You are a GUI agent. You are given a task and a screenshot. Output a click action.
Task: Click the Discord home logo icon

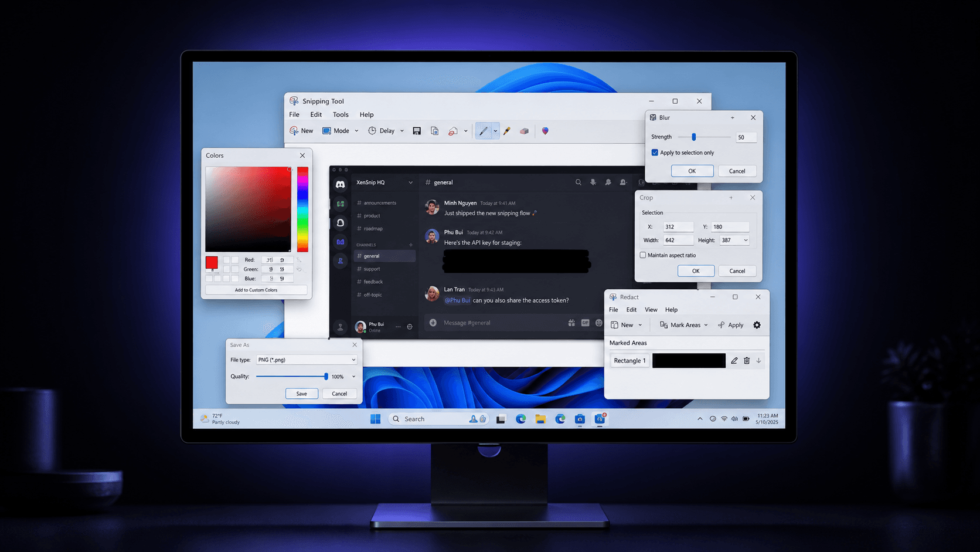click(x=340, y=184)
